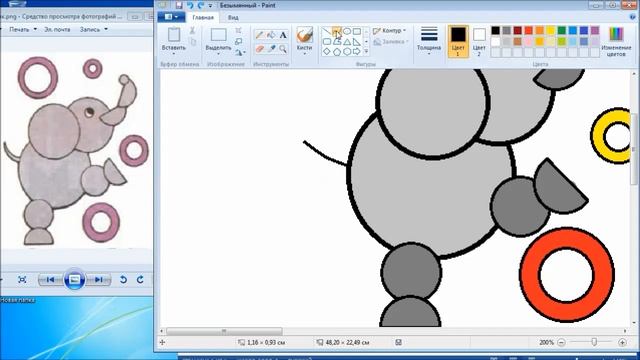Pick the yellow color swatch

point(551,30)
